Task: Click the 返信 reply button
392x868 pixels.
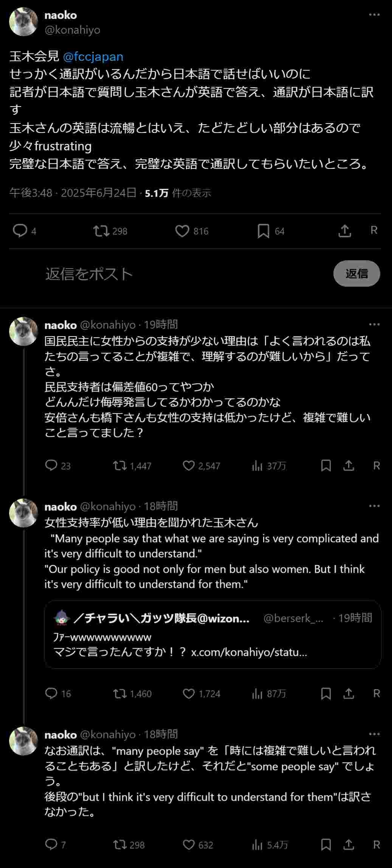Action: 356,273
